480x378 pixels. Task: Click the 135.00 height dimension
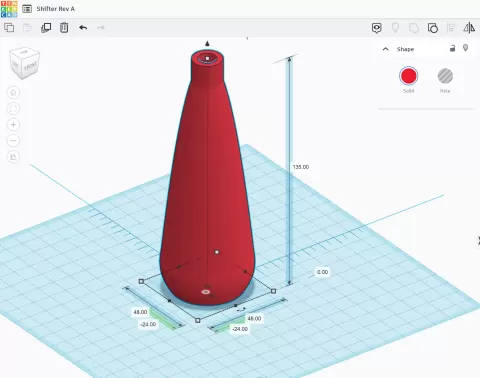[x=301, y=167]
